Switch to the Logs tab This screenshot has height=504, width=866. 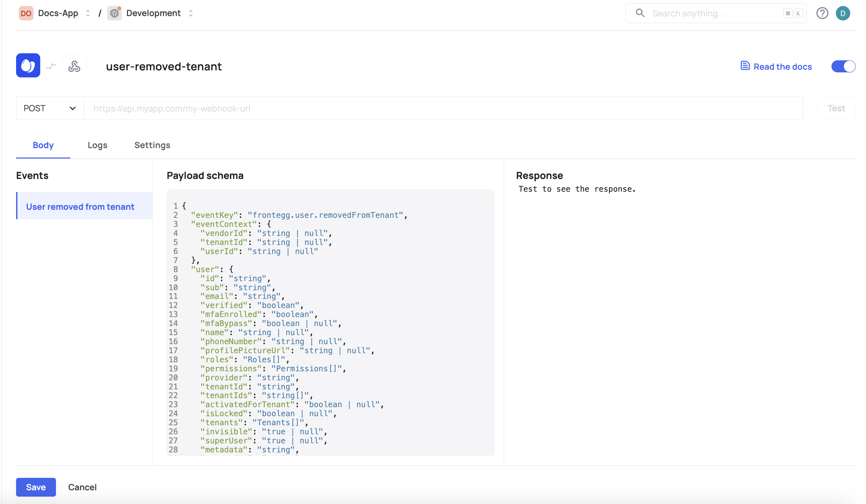[97, 145]
